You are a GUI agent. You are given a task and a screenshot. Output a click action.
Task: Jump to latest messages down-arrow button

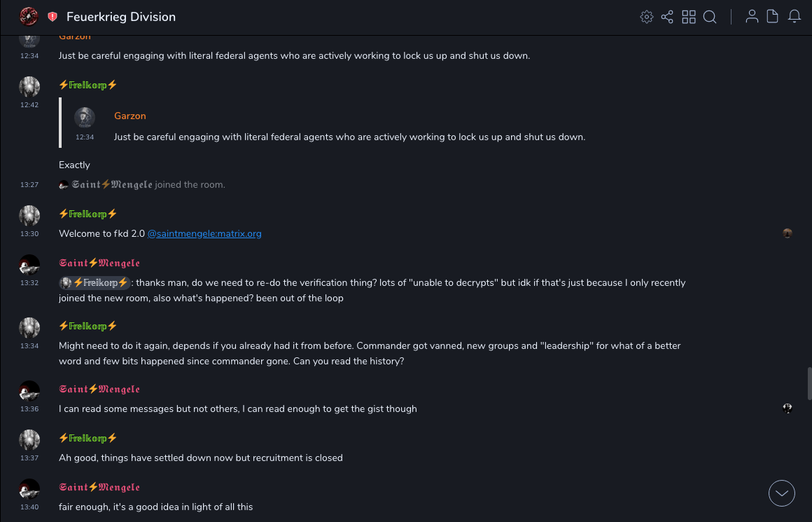782,493
